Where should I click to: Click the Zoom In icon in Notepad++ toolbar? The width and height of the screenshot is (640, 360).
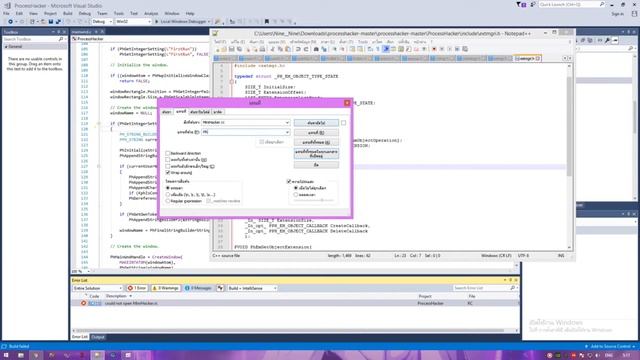click(x=335, y=49)
